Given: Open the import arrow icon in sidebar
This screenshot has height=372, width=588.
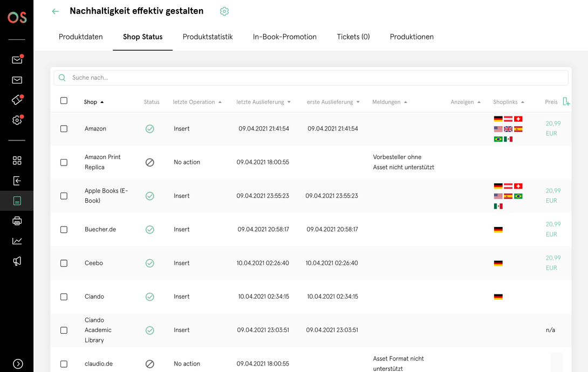Looking at the screenshot, I should tap(17, 181).
